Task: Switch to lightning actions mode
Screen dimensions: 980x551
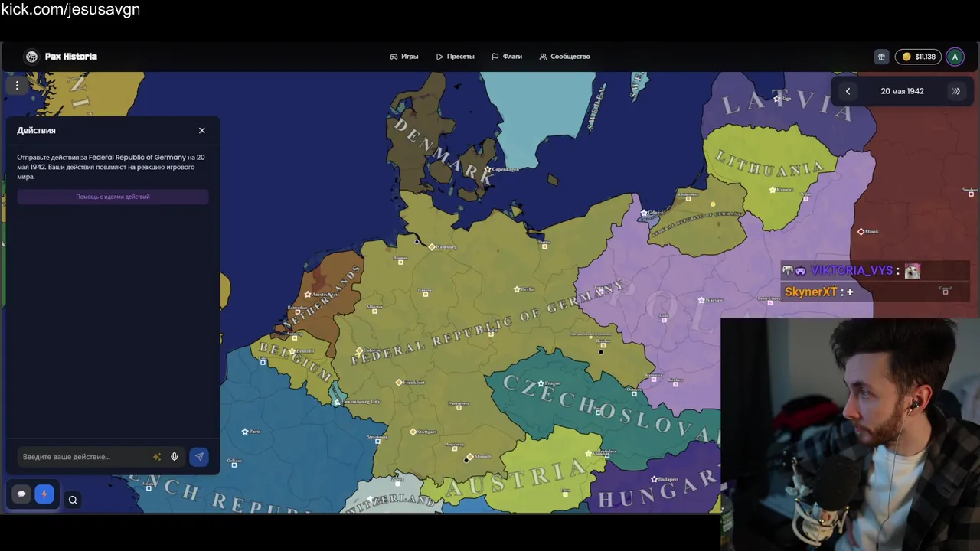Action: point(44,494)
